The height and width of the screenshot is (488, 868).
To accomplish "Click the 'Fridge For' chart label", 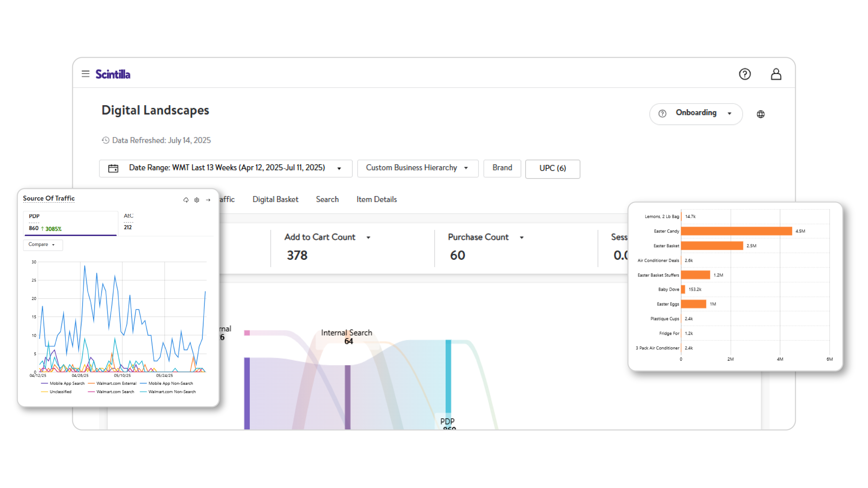I will click(669, 333).
